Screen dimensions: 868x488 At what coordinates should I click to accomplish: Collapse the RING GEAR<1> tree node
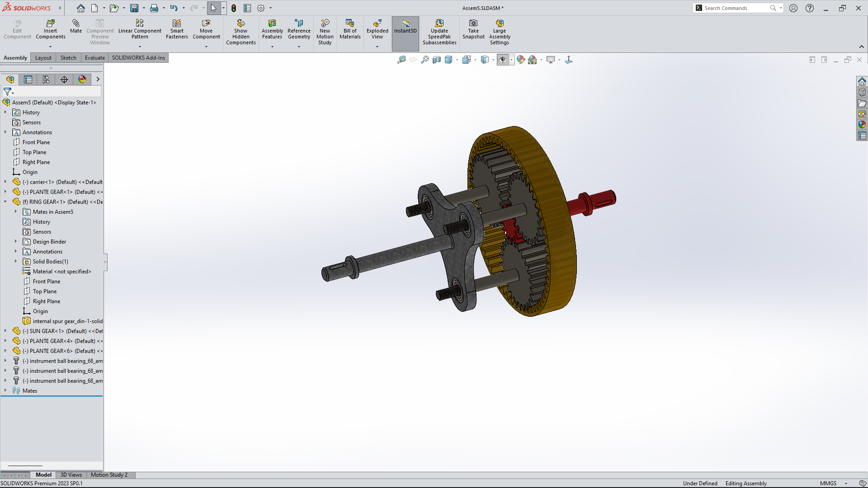[x=5, y=202]
